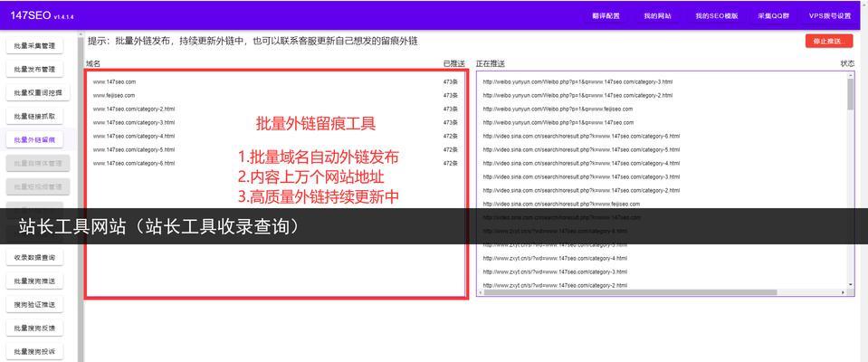Open 我的网站 in the top bar
Screen dimensions: 868x362
coord(657,16)
